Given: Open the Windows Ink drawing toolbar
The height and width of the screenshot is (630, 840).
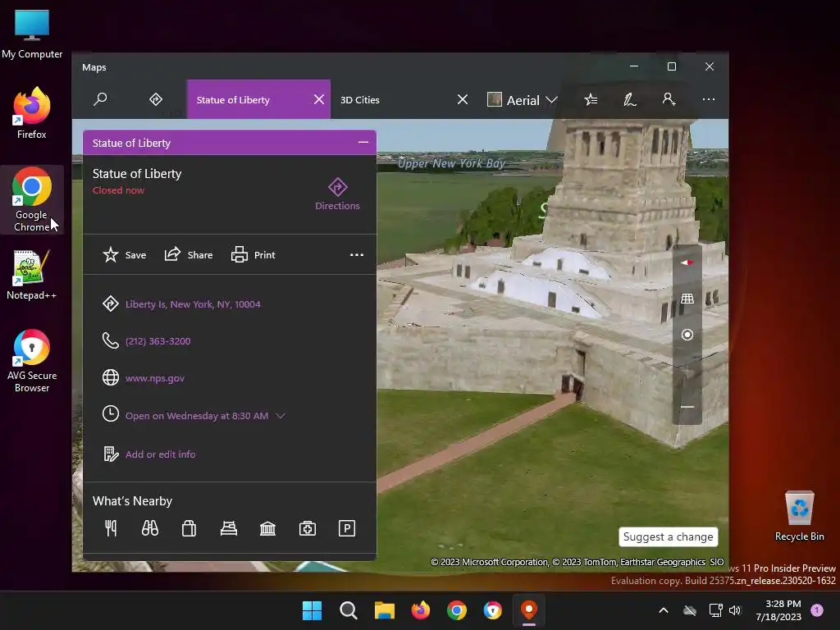Looking at the screenshot, I should click(629, 99).
